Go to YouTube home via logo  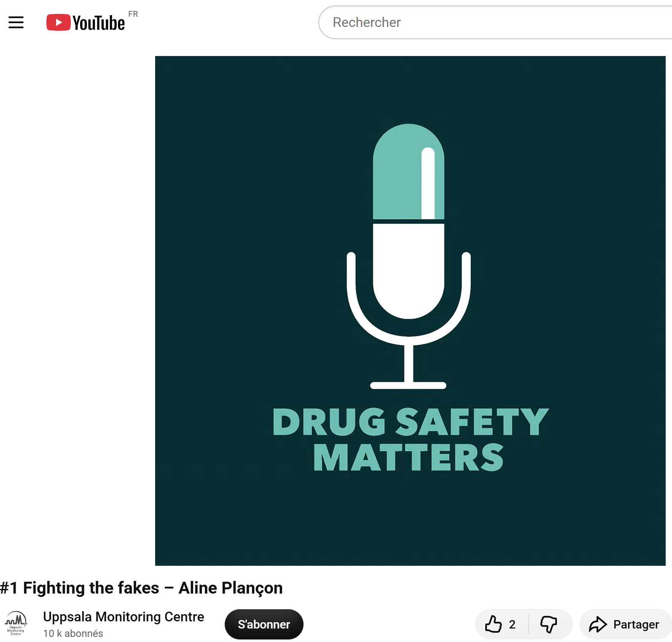(x=86, y=22)
